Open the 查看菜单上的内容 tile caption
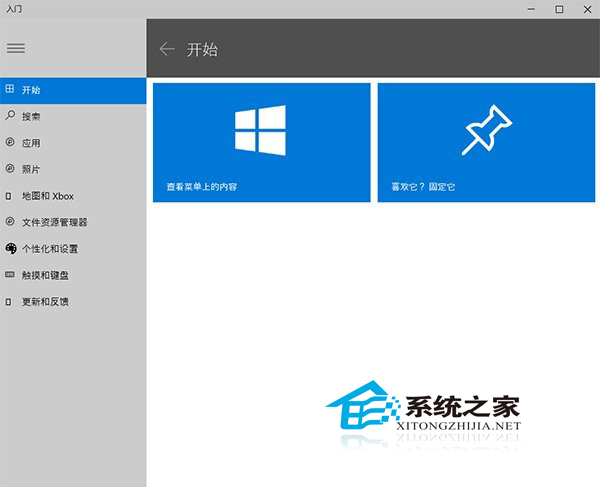600x487 pixels. pos(202,187)
